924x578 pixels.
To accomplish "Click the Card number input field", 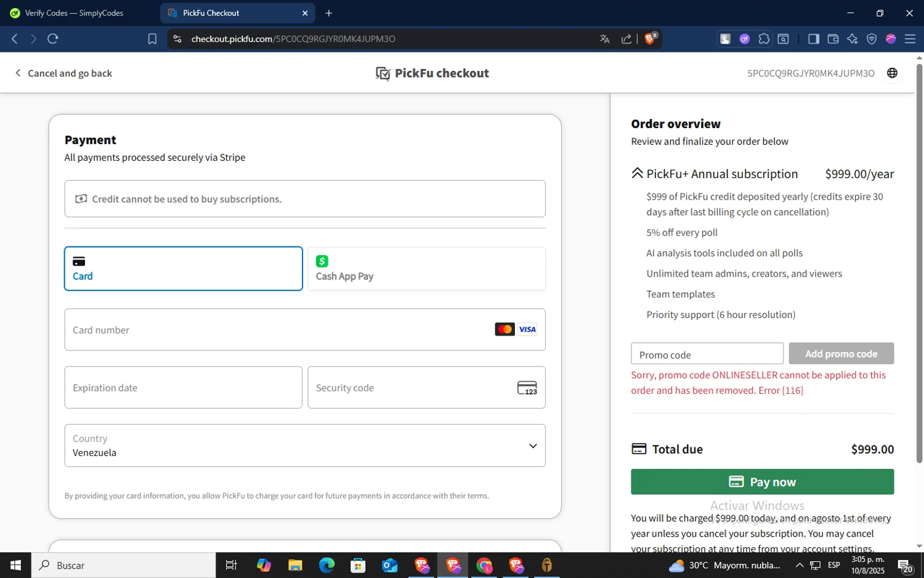I will [305, 330].
